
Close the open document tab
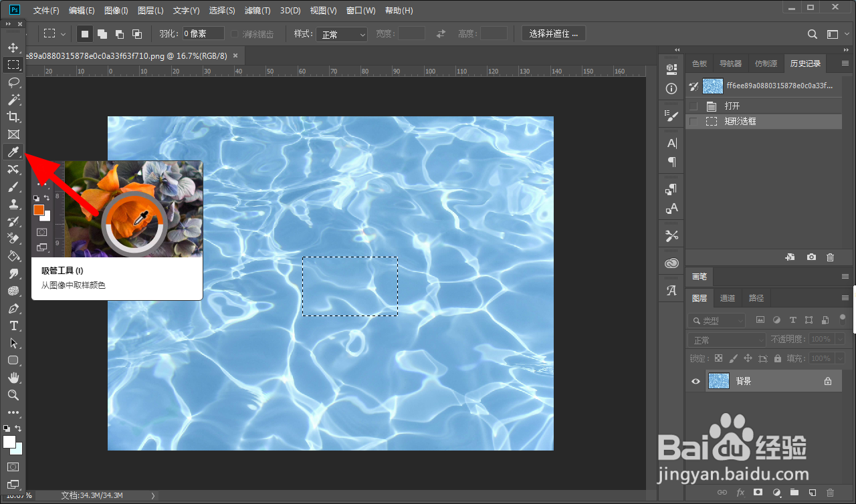235,56
